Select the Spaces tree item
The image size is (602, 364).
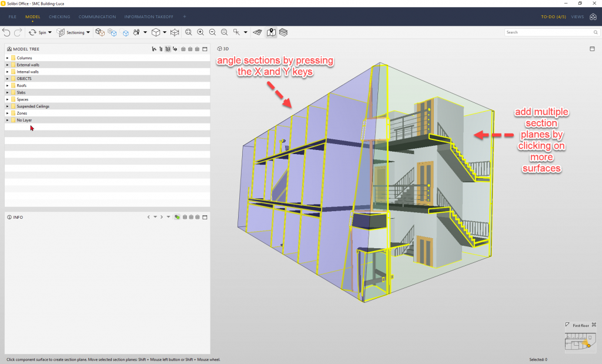22,99
